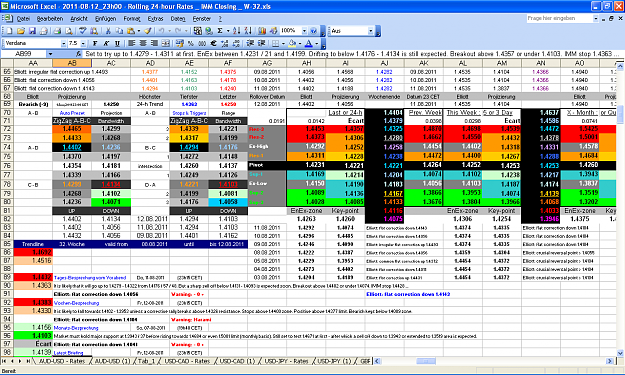Toggle align right
625x375 pixels.
click(x=154, y=43)
